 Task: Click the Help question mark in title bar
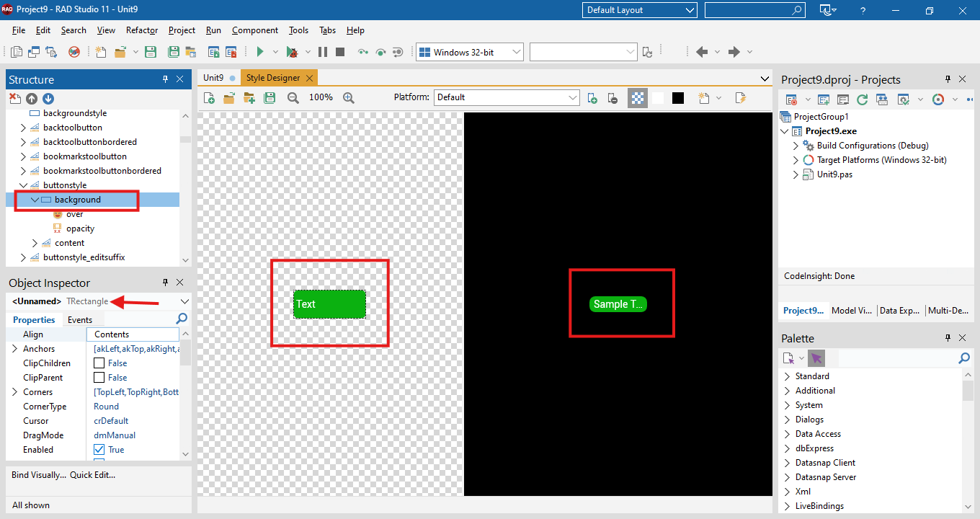(863, 10)
